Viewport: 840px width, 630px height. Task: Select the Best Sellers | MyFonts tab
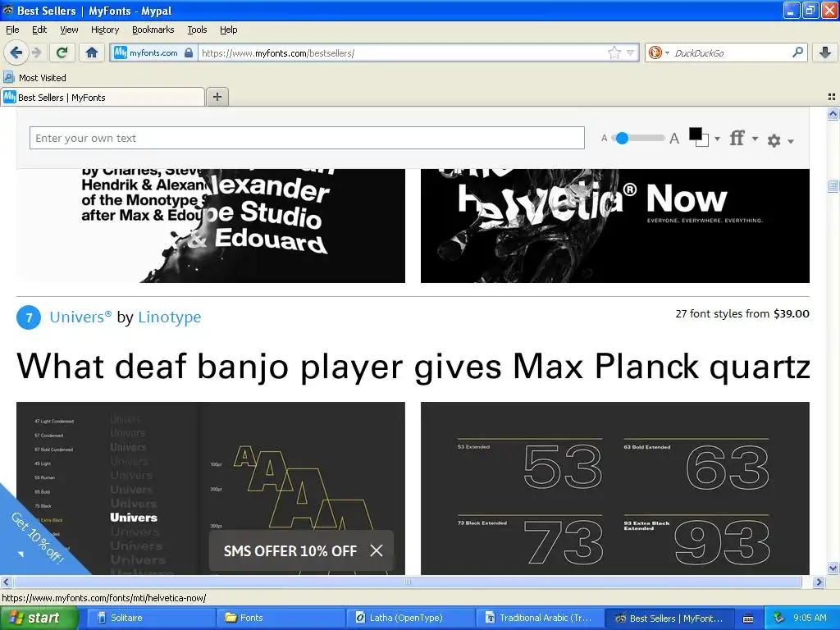click(103, 98)
